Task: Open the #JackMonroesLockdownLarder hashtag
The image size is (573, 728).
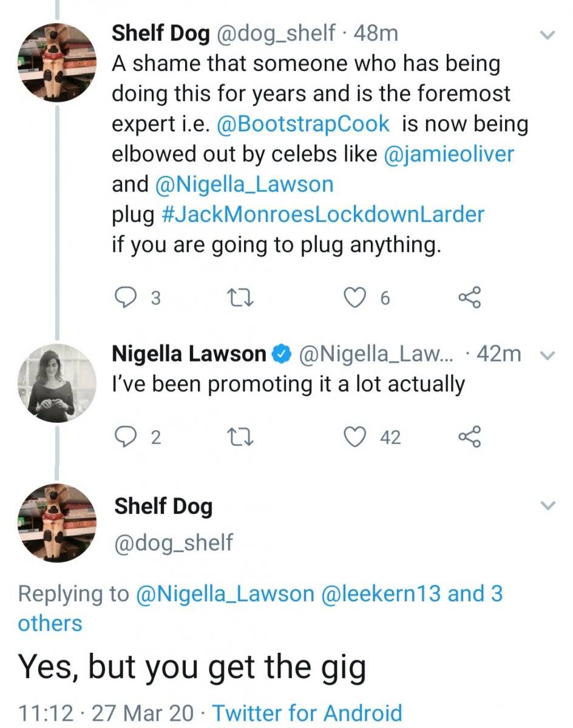Action: pos(324,215)
